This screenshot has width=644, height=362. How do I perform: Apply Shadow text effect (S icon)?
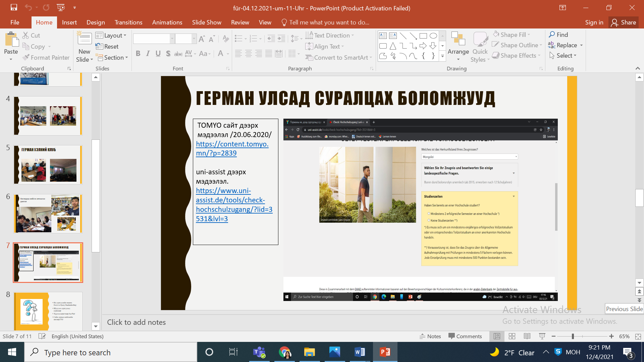click(x=168, y=54)
